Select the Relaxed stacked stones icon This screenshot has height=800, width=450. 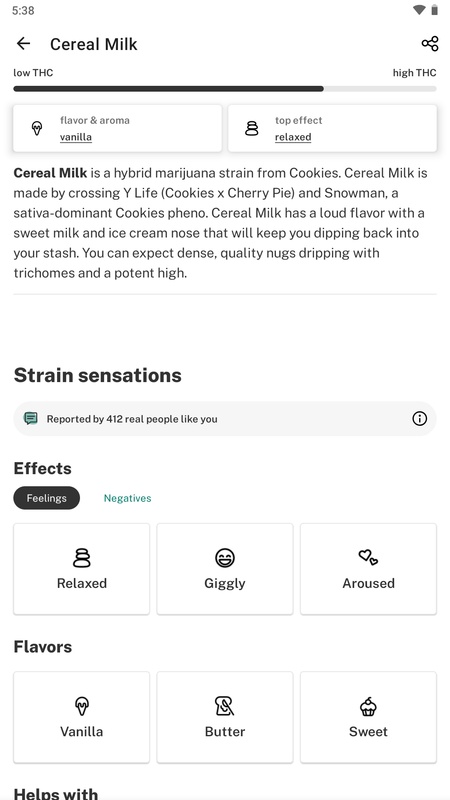(82, 558)
